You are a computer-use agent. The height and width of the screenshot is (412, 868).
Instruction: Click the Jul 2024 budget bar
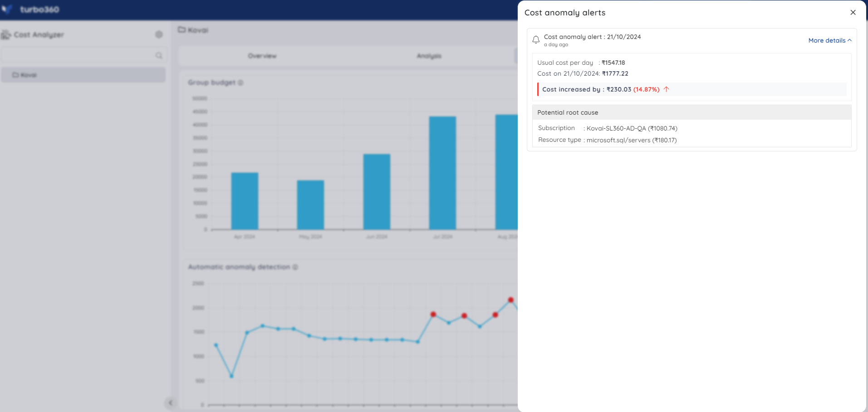coord(442,173)
